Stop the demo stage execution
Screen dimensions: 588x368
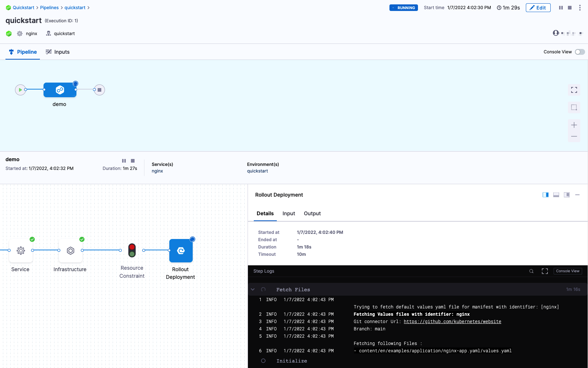pyautogui.click(x=133, y=161)
